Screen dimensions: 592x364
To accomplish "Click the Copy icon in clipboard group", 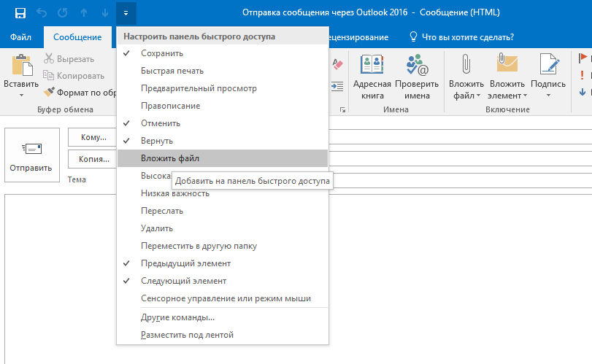I will click(50, 75).
